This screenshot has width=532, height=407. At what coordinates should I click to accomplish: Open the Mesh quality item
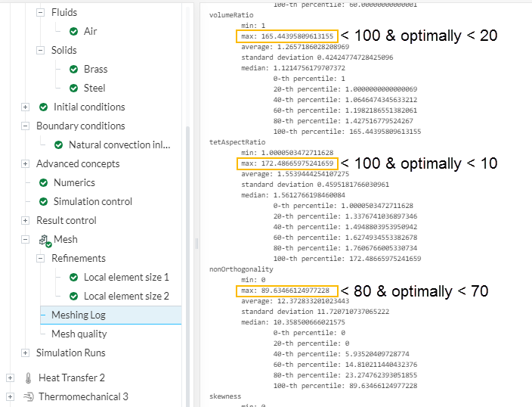(79, 334)
